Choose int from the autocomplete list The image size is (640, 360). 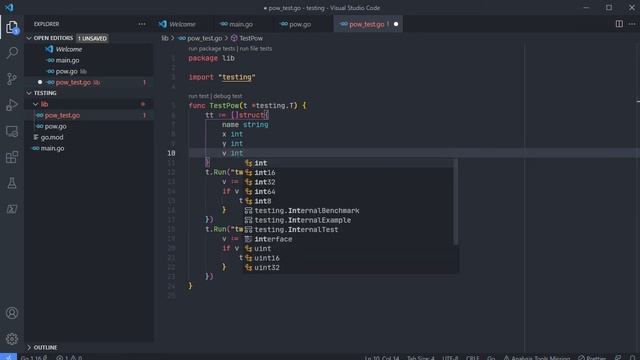[x=348, y=163]
